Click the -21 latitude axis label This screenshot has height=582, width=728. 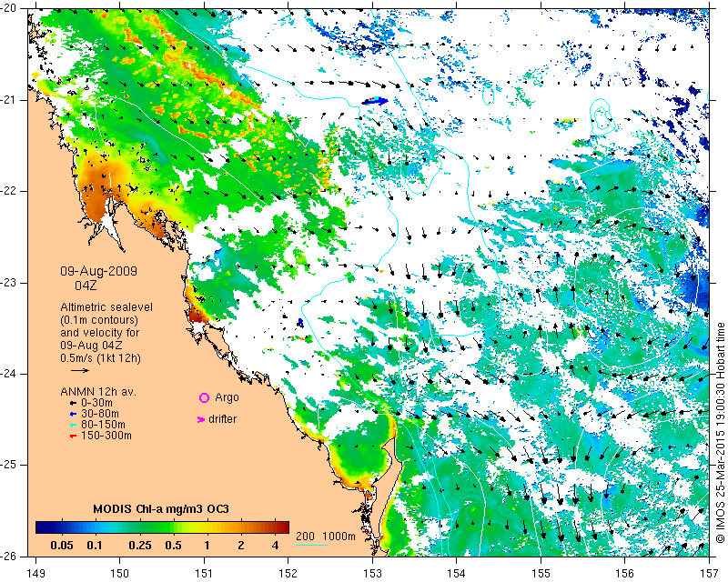click(x=9, y=100)
